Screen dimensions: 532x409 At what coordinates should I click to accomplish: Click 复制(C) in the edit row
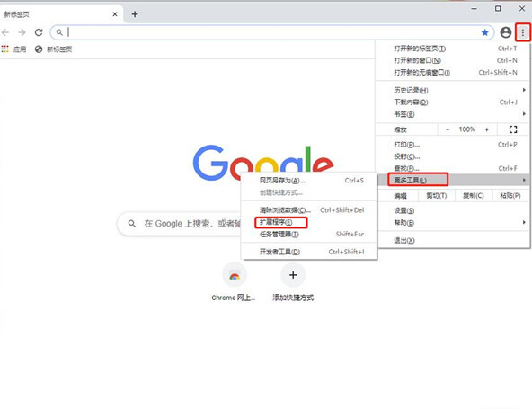pos(474,196)
